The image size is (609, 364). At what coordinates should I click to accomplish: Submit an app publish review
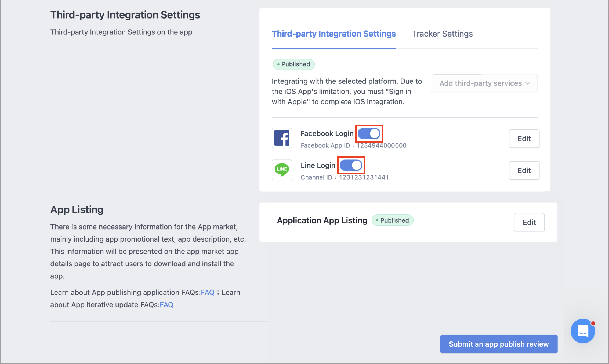[499, 344]
